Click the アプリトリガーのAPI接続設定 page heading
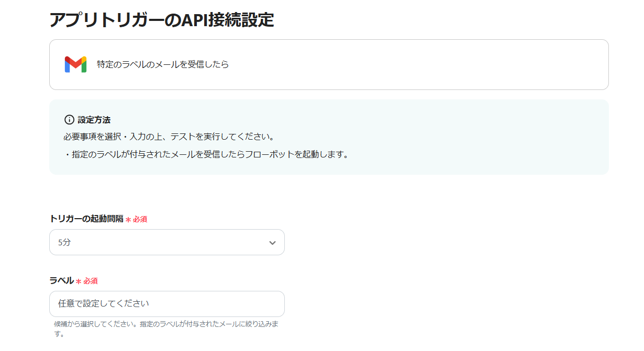 pos(162,19)
